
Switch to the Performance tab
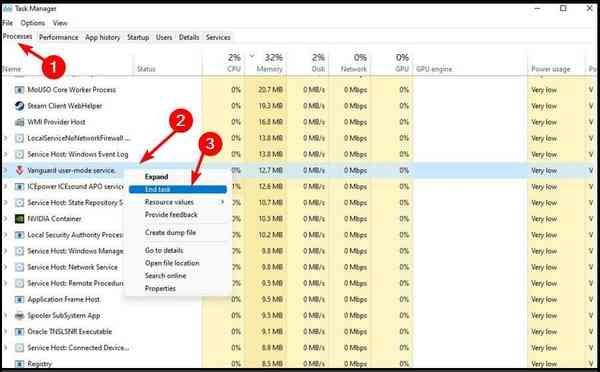[x=59, y=37]
